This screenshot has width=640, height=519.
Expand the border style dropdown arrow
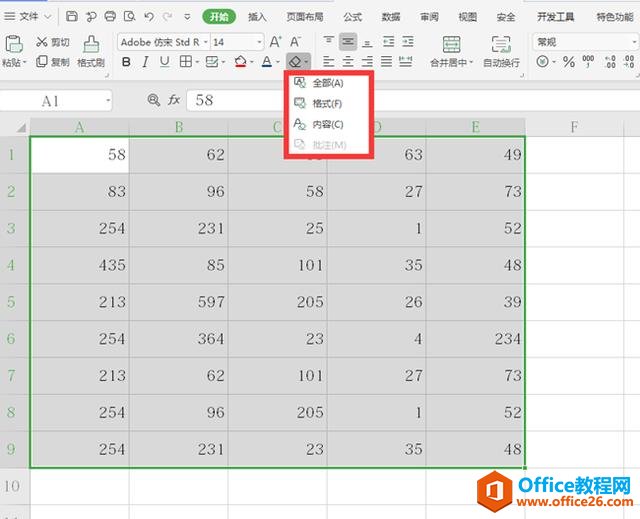coord(197,62)
